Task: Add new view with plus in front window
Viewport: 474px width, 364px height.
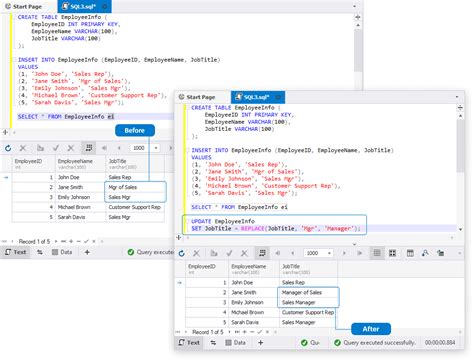Action: [x=260, y=343]
